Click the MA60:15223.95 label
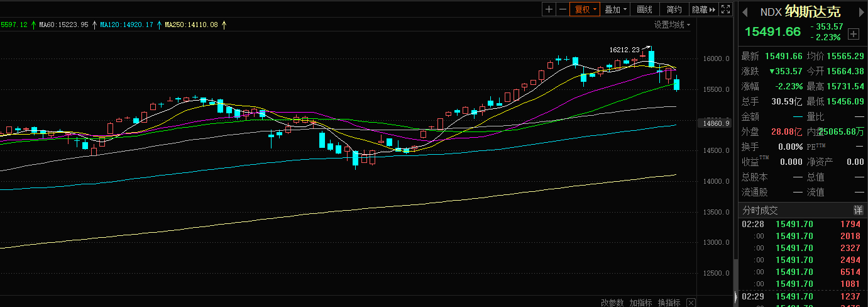Screen dimensions: 868x307 tap(63, 25)
